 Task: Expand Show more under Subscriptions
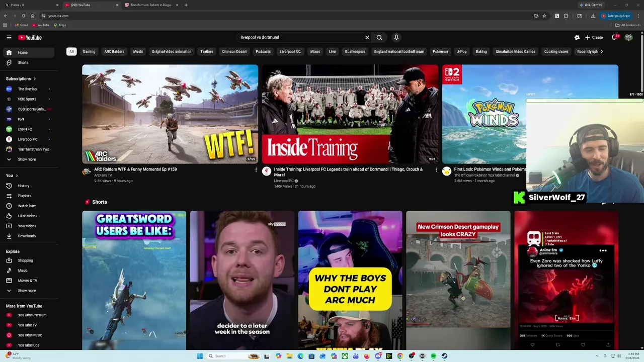coord(30,159)
